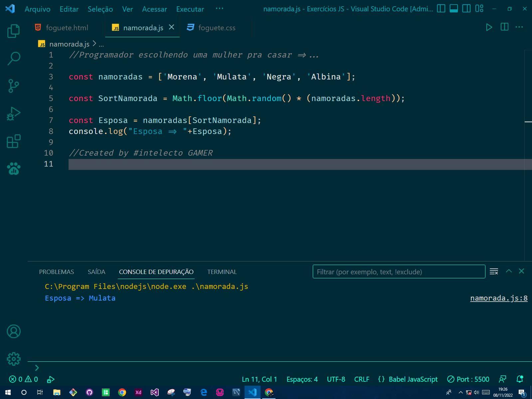Open the Extensions view
Screen dimensions: 532x399
coord(14,141)
